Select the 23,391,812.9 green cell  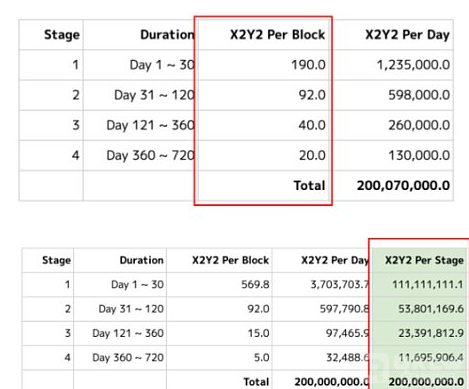point(419,333)
